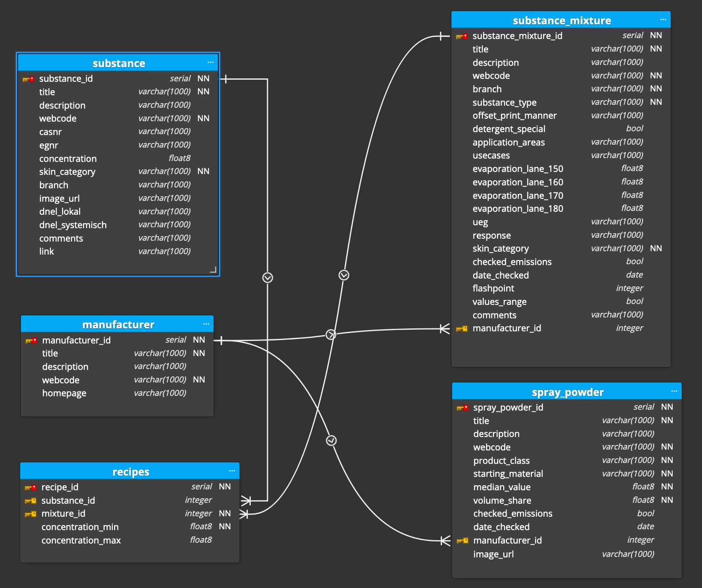Select the spray_powder table title bar
702x588 pixels.
coord(567,392)
